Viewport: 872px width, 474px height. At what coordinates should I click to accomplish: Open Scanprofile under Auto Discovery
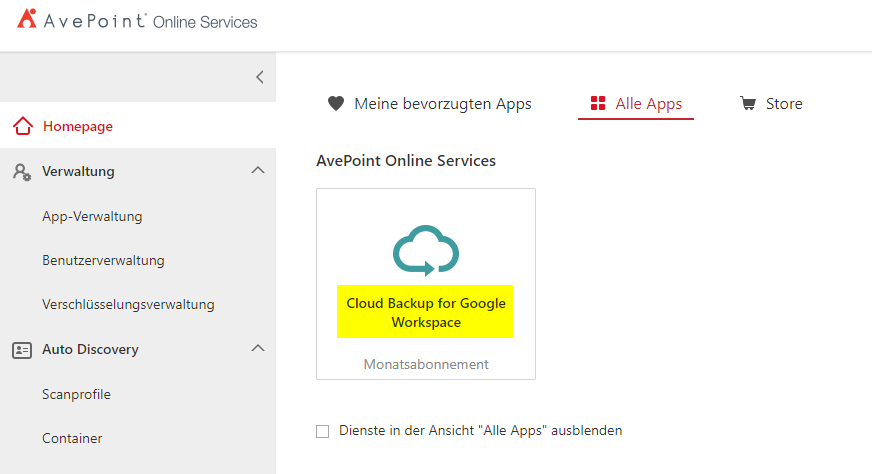[x=76, y=395]
